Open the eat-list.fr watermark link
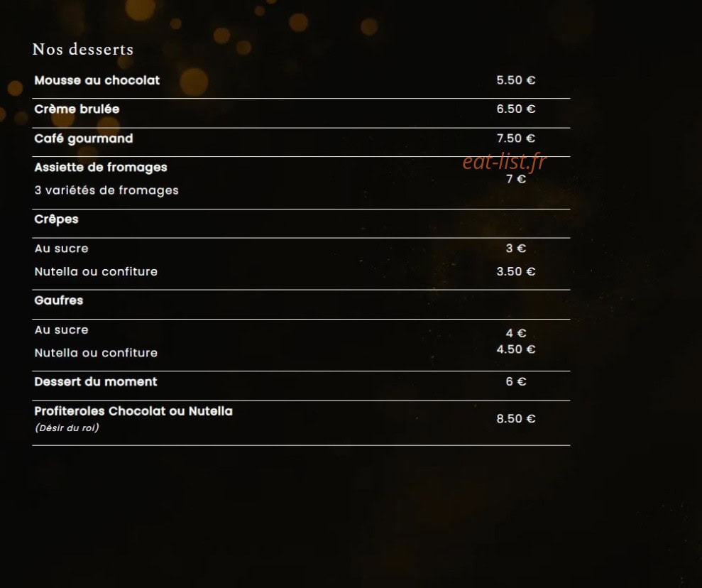 point(504,162)
